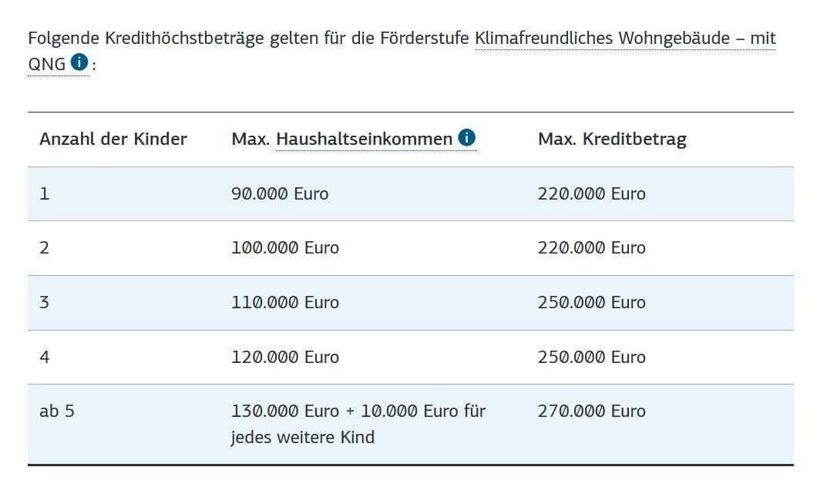Click the 'ab 5' children row label
The width and height of the screenshot is (827, 504).
pos(57,412)
